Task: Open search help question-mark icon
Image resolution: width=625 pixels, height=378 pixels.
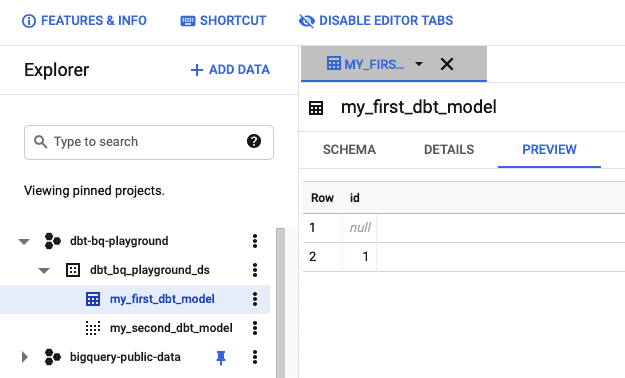Action: point(254,141)
